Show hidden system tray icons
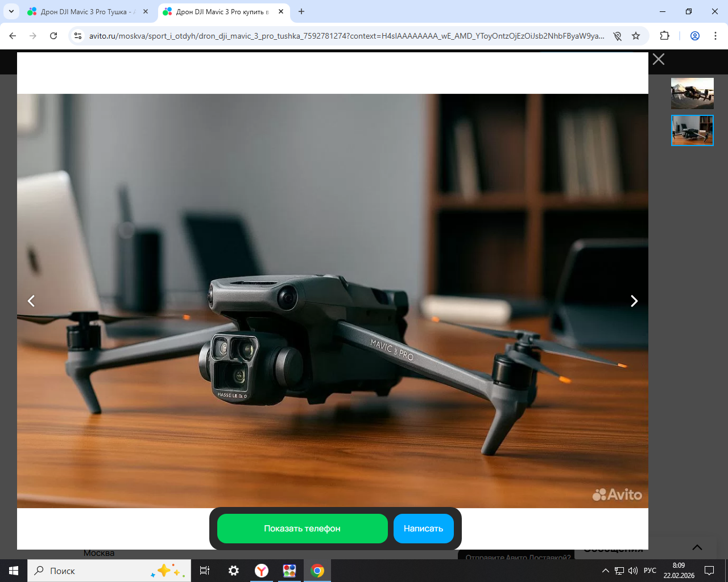Image resolution: width=728 pixels, height=582 pixels. coord(606,571)
